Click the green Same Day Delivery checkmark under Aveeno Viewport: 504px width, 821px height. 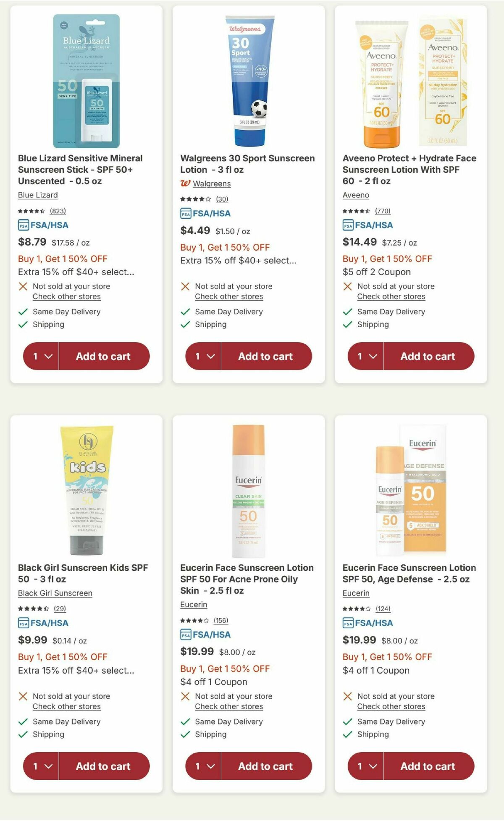point(347,312)
